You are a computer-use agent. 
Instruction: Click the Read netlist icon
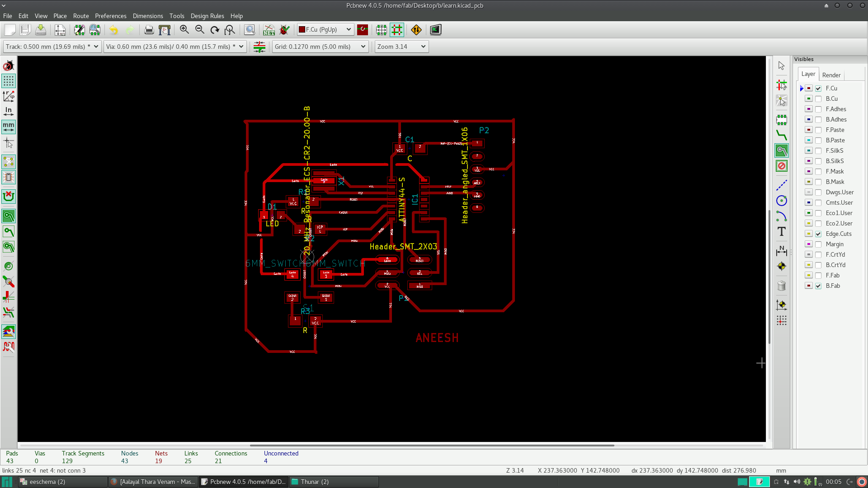pos(269,30)
